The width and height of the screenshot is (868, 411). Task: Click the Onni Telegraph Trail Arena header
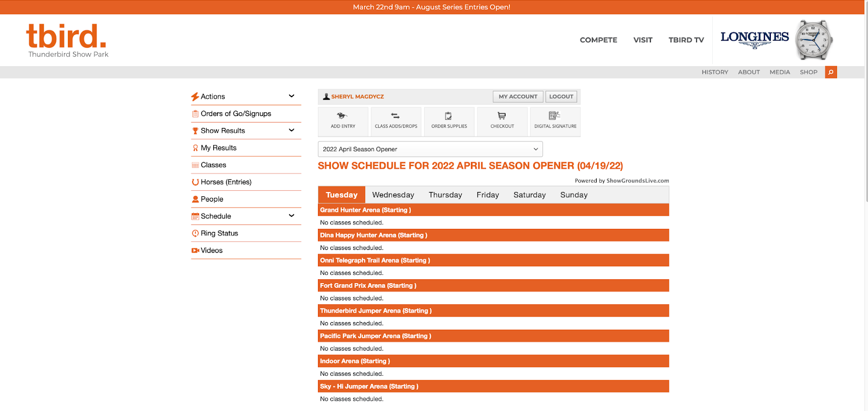click(x=493, y=260)
